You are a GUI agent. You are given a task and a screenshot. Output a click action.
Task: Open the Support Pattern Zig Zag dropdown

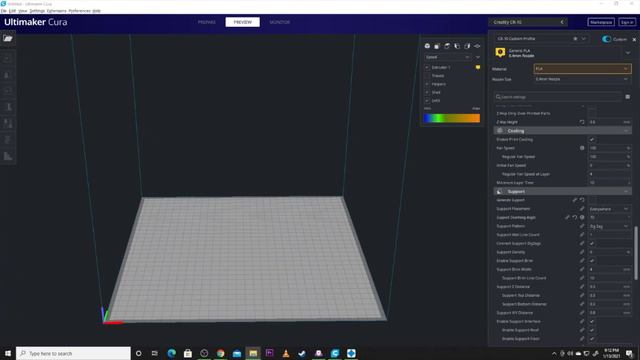[609, 226]
